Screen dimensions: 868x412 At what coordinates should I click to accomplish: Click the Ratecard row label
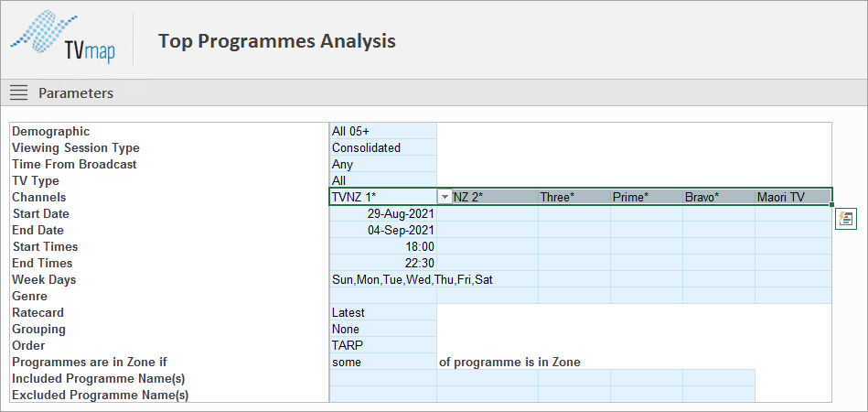click(38, 312)
